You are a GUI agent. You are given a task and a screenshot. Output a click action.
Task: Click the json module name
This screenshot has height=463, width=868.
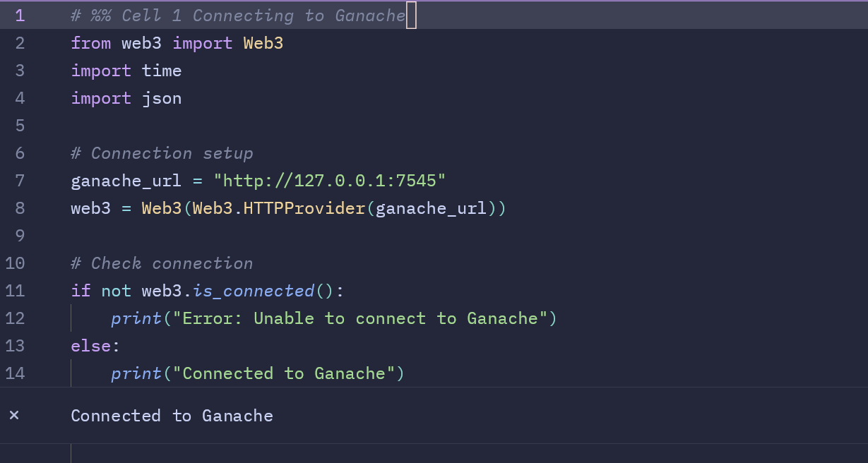tap(162, 98)
